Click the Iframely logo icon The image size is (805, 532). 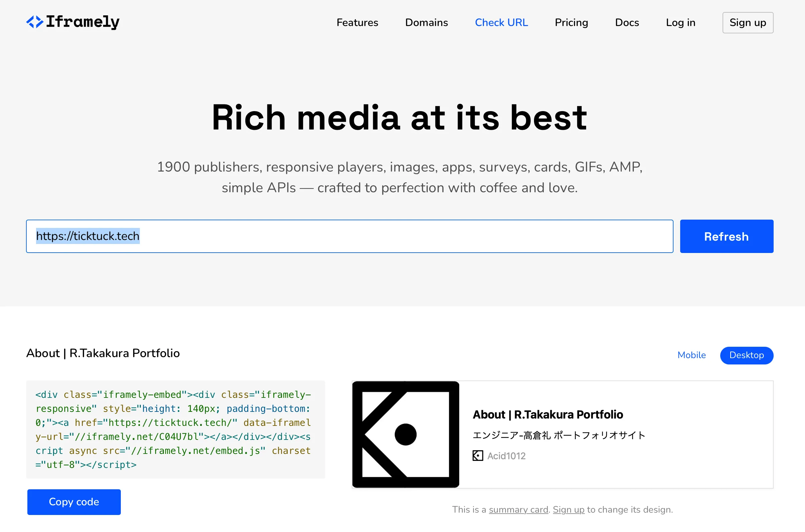pyautogui.click(x=35, y=22)
